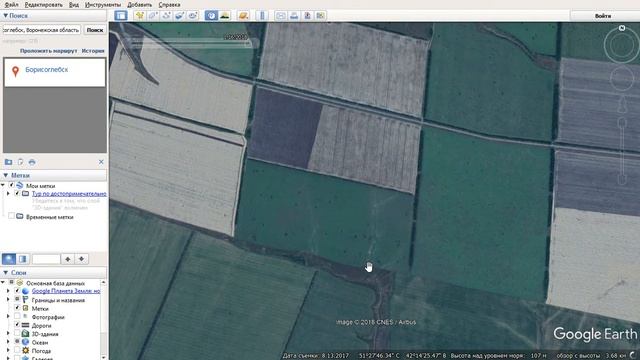Copy search results icon below results
Viewport: 640px width, 360px height.
(20, 162)
